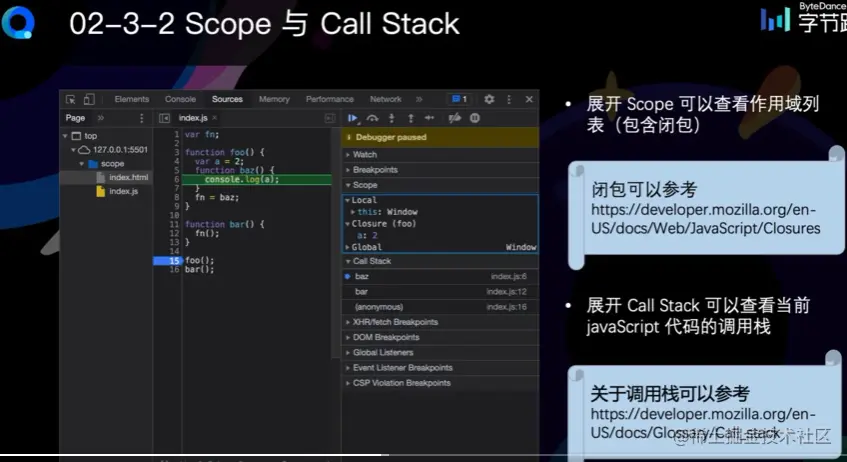
Task: Click the blue Q logo
Action: point(18,23)
